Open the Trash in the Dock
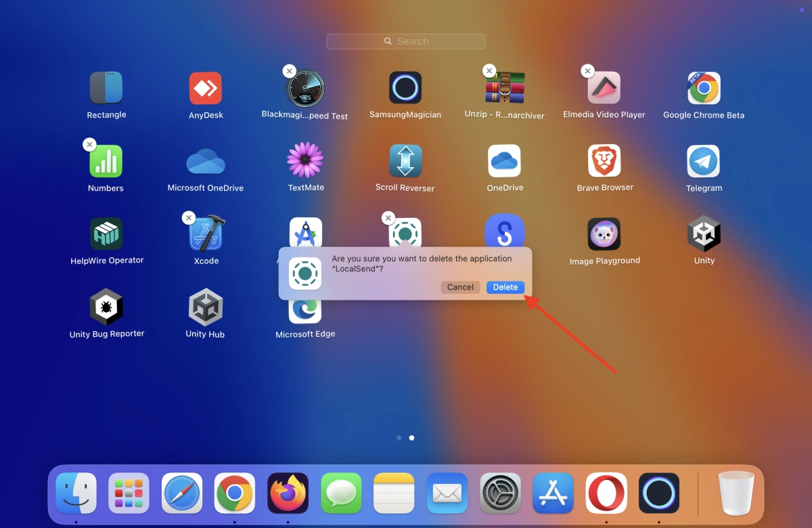This screenshot has height=528, width=812. [x=736, y=493]
